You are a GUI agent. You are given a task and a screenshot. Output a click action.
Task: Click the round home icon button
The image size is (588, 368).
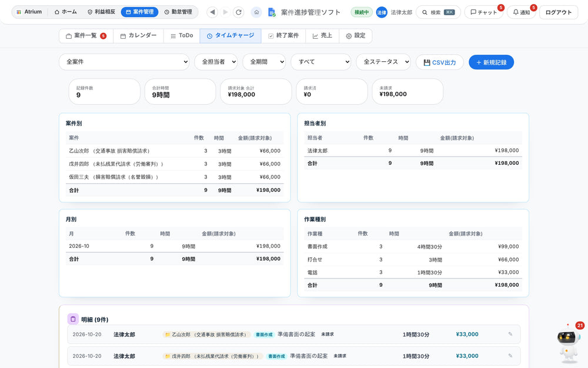256,12
